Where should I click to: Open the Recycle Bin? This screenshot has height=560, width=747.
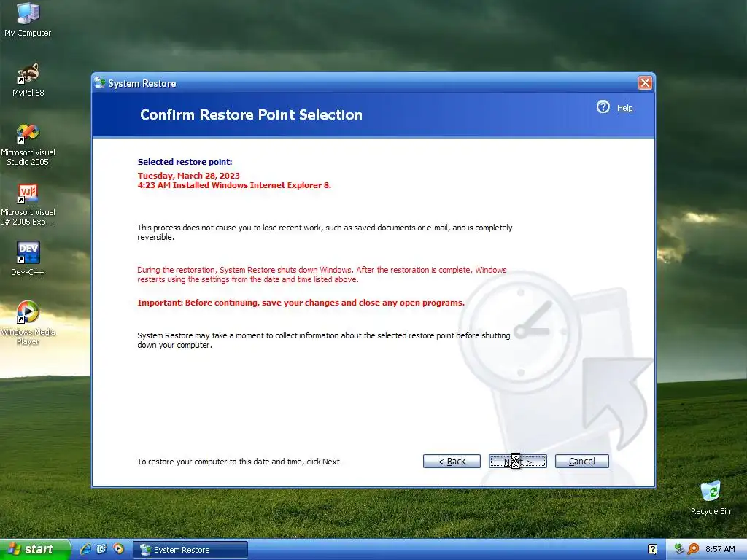click(x=711, y=498)
